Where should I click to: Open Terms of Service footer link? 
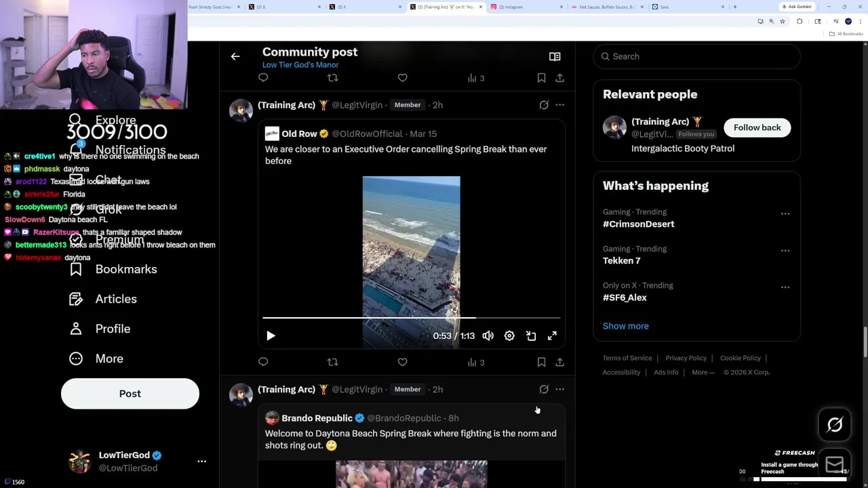(x=627, y=358)
